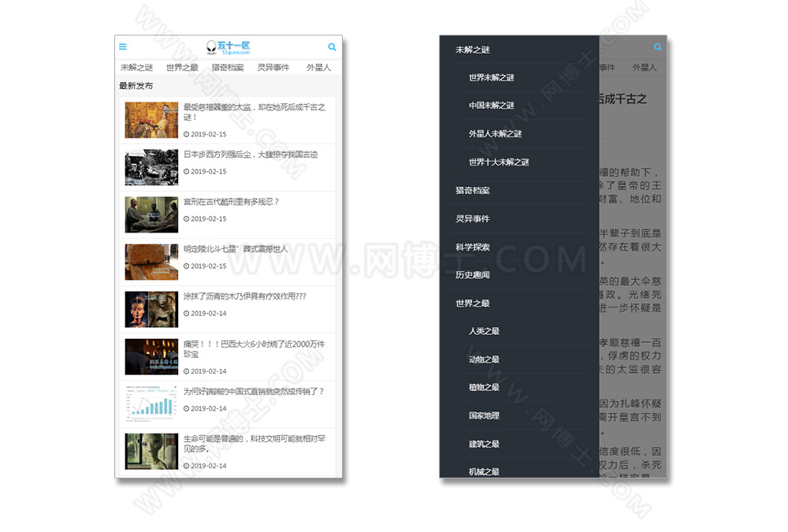Image resolution: width=788 pixels, height=532 pixels.
Task: Click thumbnail of the 巴西大火 article
Action: (151, 356)
